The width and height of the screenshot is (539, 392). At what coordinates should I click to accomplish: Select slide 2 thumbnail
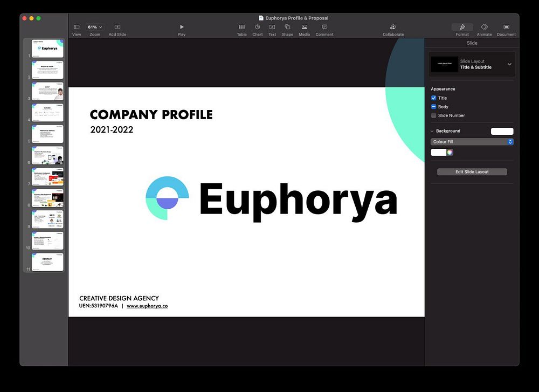click(x=47, y=70)
